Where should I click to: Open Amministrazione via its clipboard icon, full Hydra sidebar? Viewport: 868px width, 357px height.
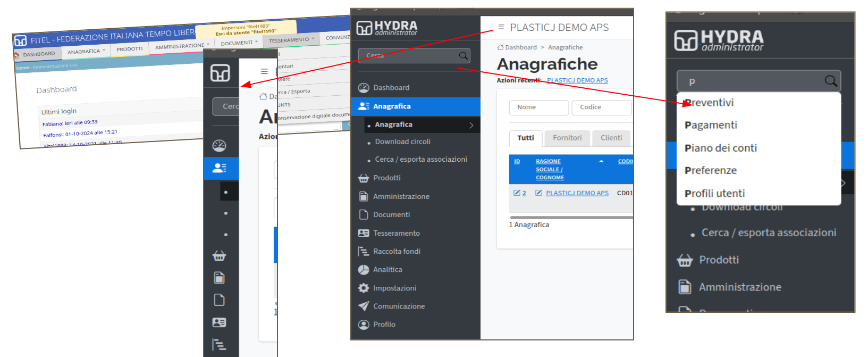[x=364, y=196]
